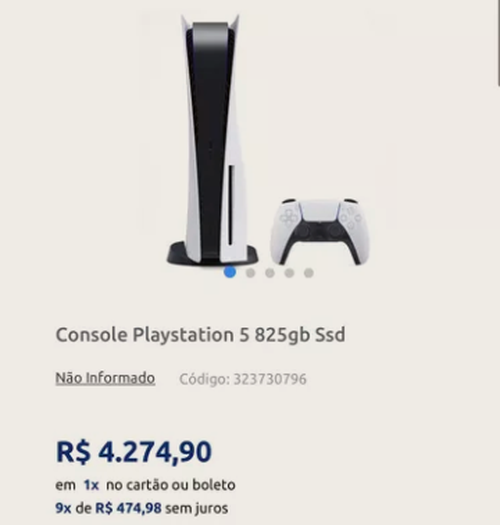Choose the 9x installment text
Viewport: 500px width, 525px height.
pyautogui.click(x=63, y=508)
